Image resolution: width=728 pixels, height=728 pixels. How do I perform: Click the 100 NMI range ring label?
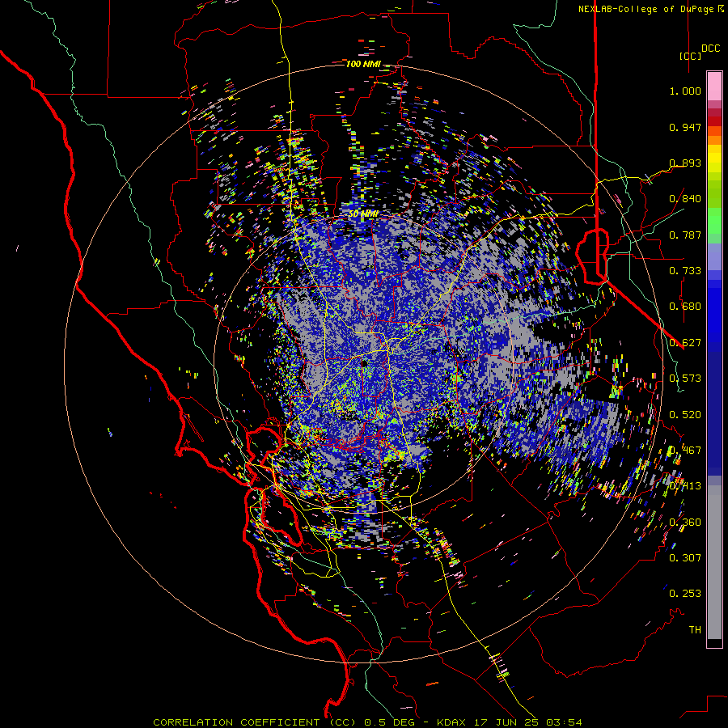click(363, 64)
